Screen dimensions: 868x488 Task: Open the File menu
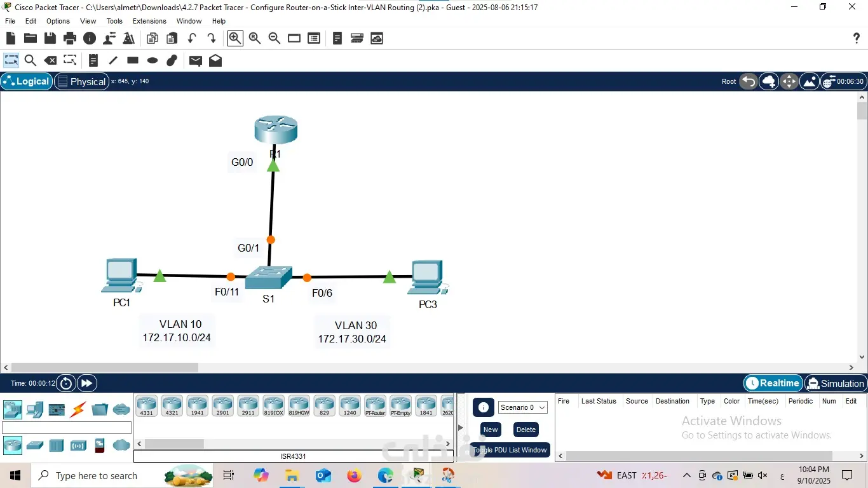click(10, 21)
